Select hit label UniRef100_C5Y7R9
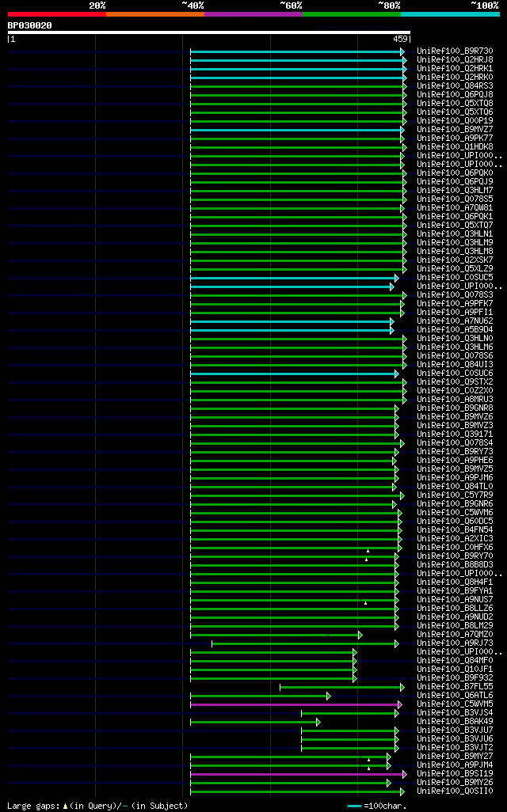 click(456, 495)
